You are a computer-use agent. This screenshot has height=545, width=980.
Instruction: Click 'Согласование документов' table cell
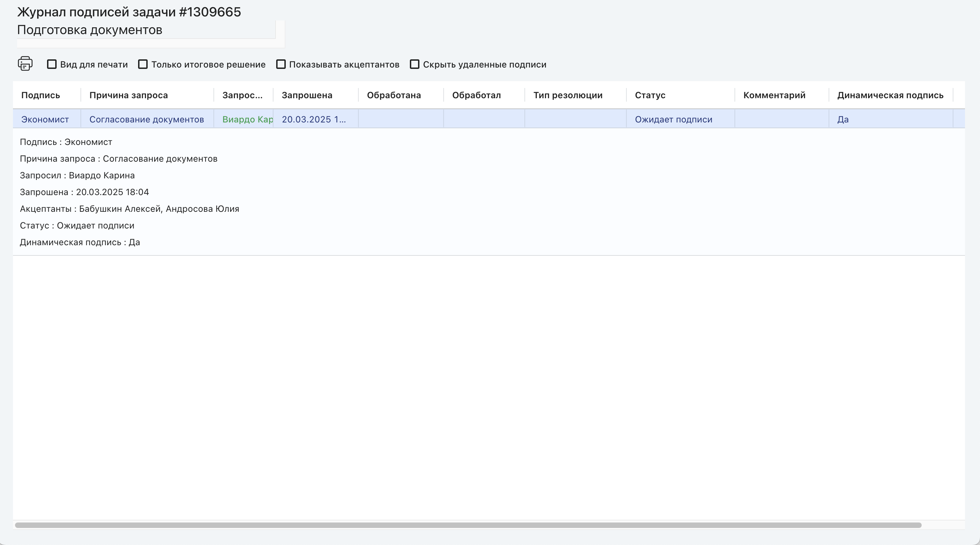pos(147,119)
